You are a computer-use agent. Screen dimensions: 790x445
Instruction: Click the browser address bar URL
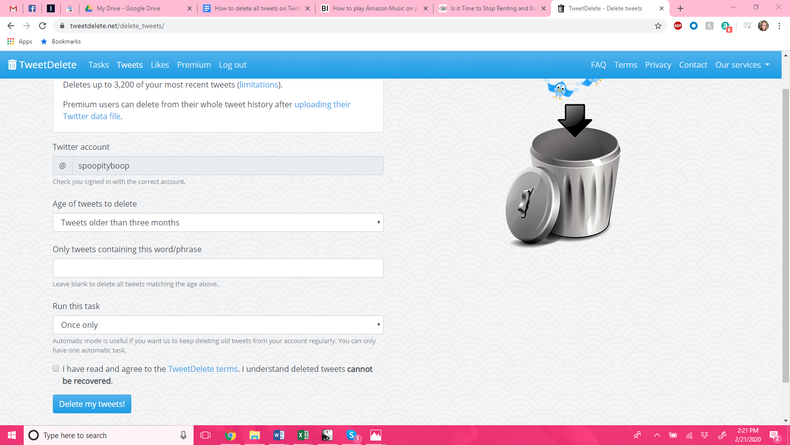117,26
